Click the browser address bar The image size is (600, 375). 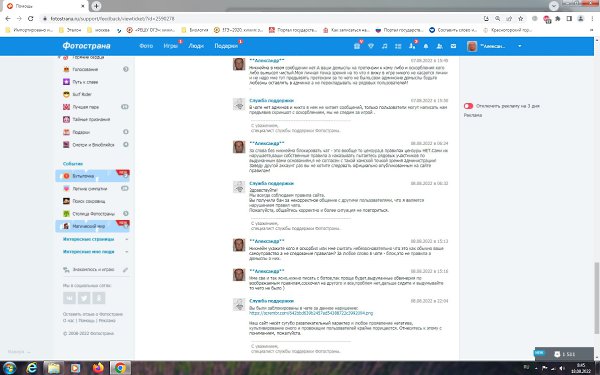click(260, 18)
